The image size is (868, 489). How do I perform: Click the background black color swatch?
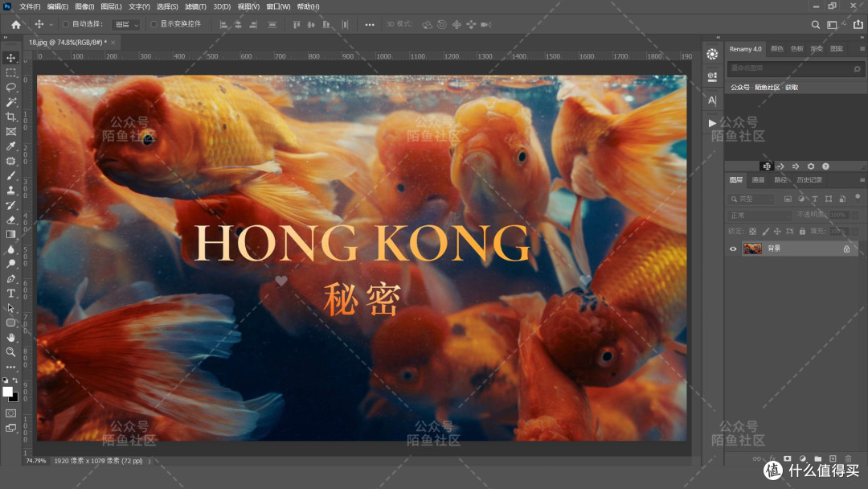coord(14,397)
